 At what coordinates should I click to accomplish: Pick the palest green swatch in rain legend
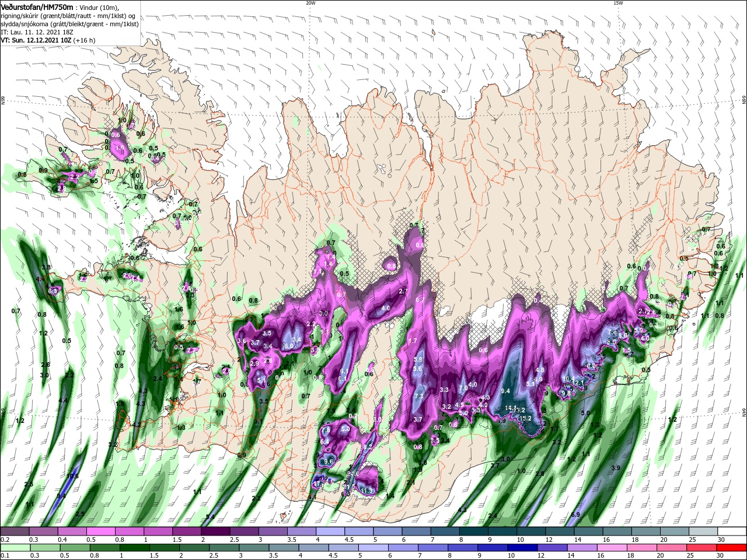pos(15,547)
